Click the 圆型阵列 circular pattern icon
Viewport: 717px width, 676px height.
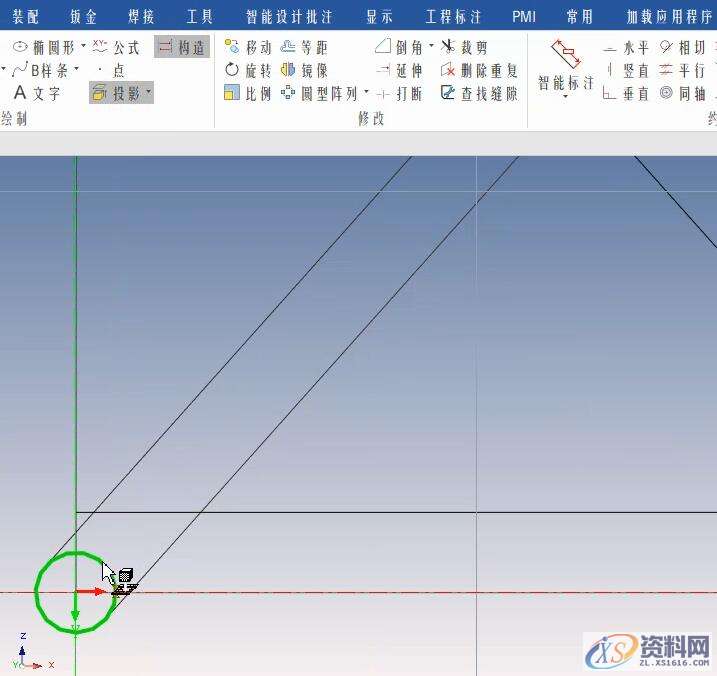pos(288,93)
